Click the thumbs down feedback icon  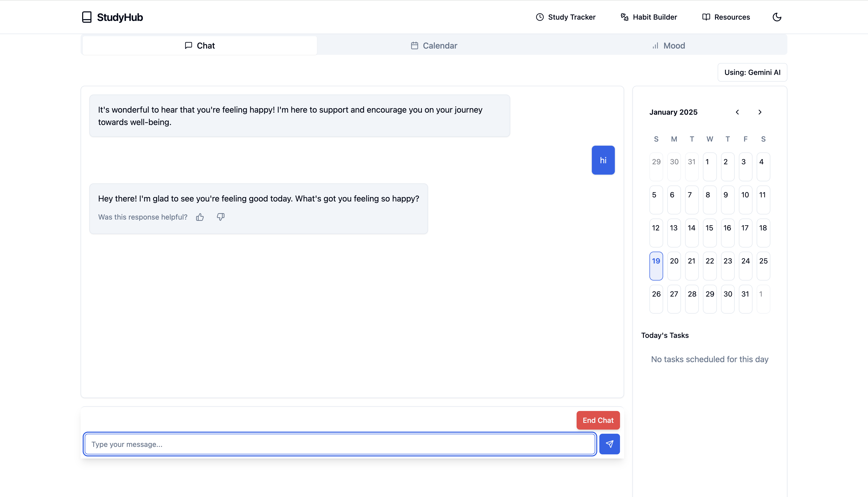221,217
